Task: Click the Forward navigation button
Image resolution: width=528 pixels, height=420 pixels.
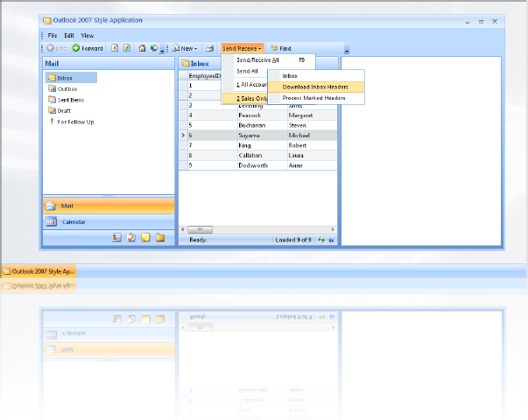Action: coord(88,48)
